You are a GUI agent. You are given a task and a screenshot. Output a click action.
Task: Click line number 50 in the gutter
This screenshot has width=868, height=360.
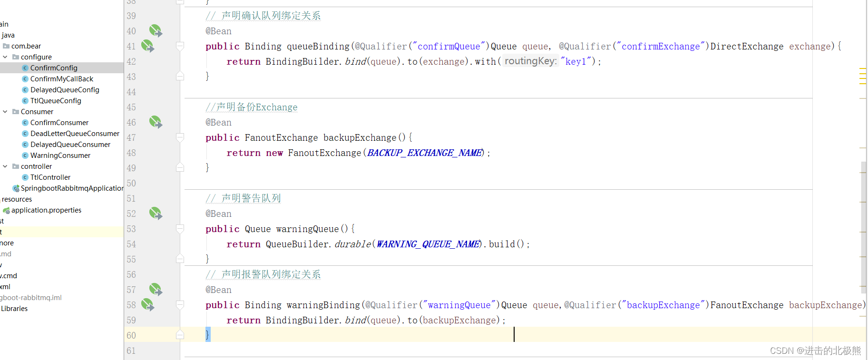131,183
